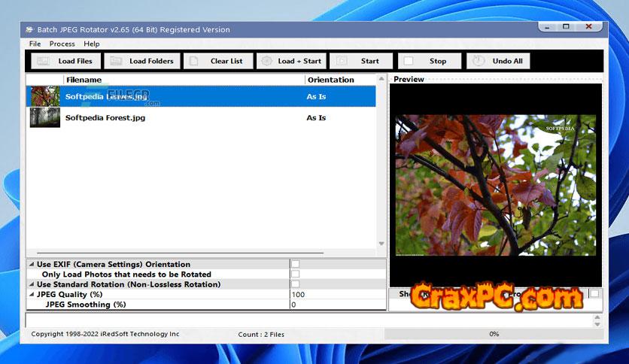Collapse the Use EXIF Orientation section
This screenshot has width=629, height=364.
tap(31, 265)
